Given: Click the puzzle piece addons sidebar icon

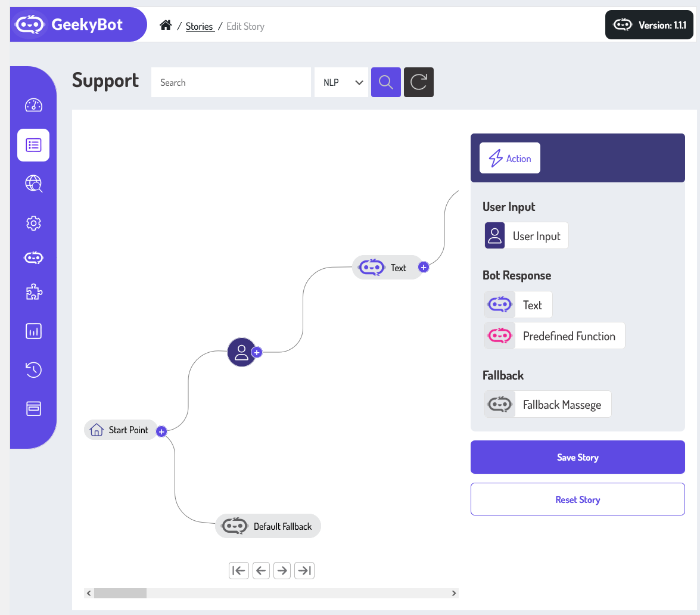Looking at the screenshot, I should click(x=33, y=293).
